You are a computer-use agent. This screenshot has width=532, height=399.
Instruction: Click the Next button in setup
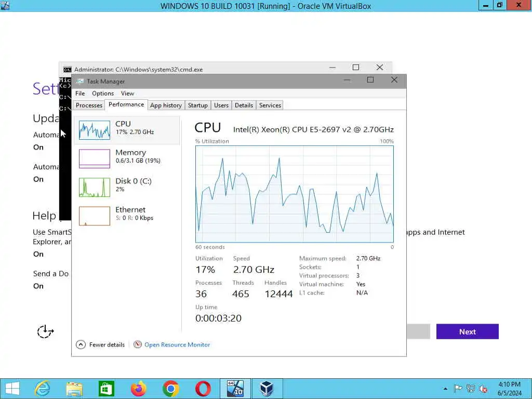(468, 331)
